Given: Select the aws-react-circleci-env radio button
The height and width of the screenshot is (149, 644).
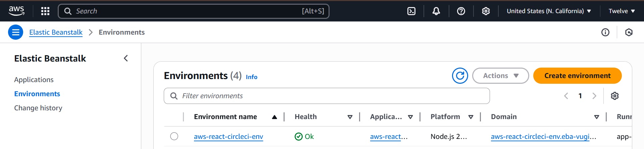Looking at the screenshot, I should click(174, 136).
